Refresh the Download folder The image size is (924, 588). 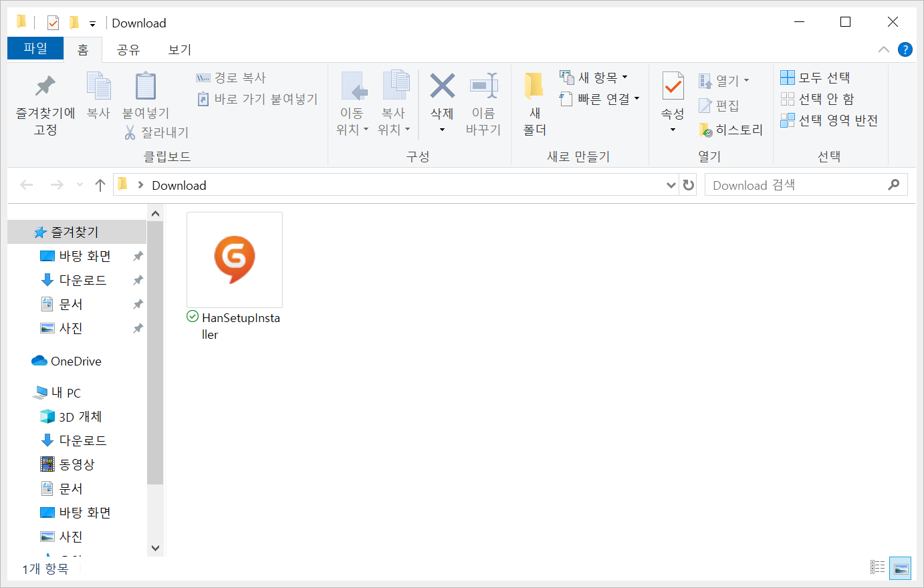pyautogui.click(x=689, y=185)
